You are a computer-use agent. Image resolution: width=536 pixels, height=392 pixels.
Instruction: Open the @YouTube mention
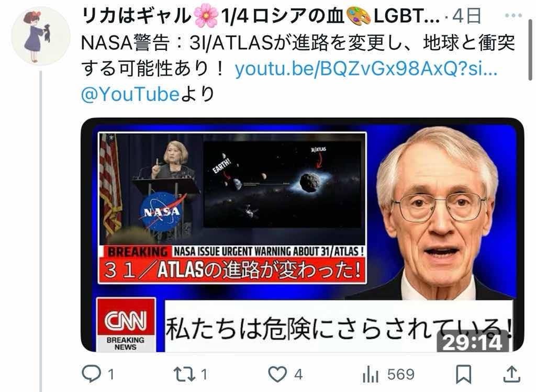point(130,94)
